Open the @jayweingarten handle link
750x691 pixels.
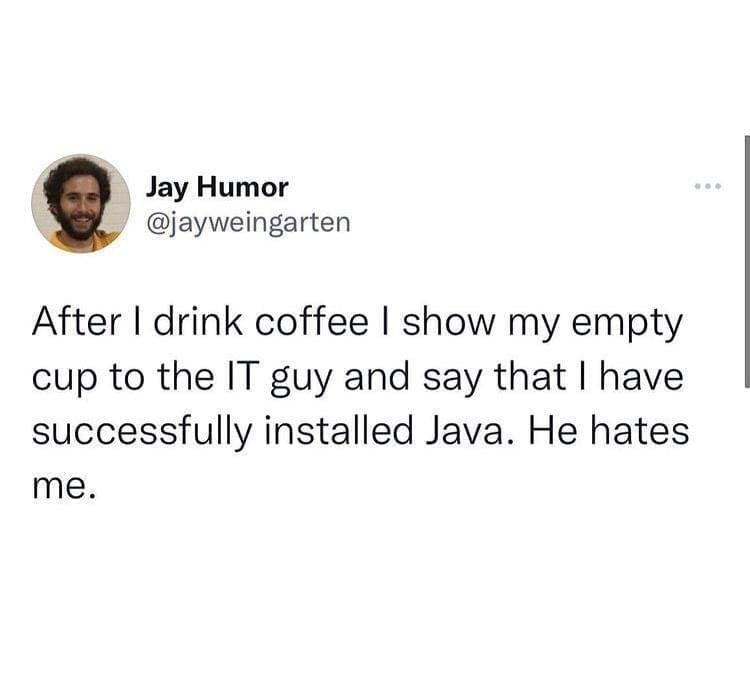coord(248,223)
